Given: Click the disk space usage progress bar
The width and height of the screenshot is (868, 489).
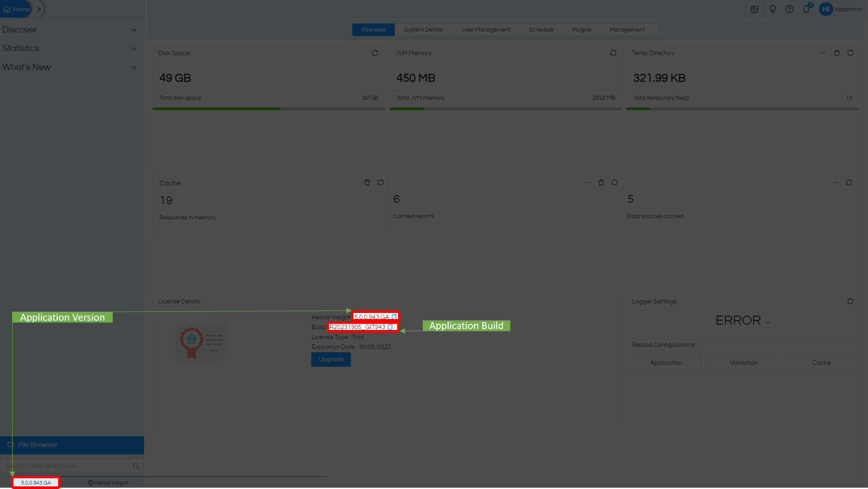Looking at the screenshot, I should coord(268,108).
